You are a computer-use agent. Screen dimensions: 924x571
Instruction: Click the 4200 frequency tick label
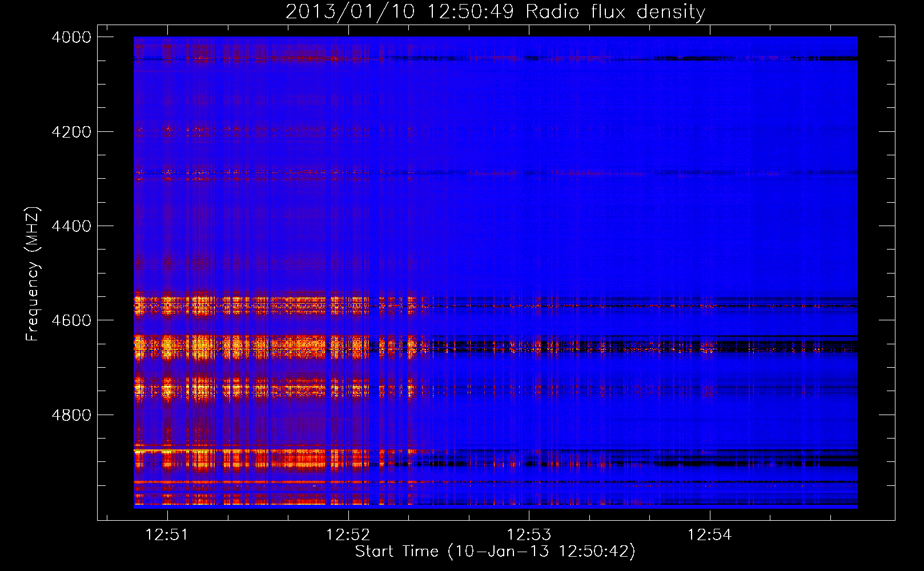71,132
